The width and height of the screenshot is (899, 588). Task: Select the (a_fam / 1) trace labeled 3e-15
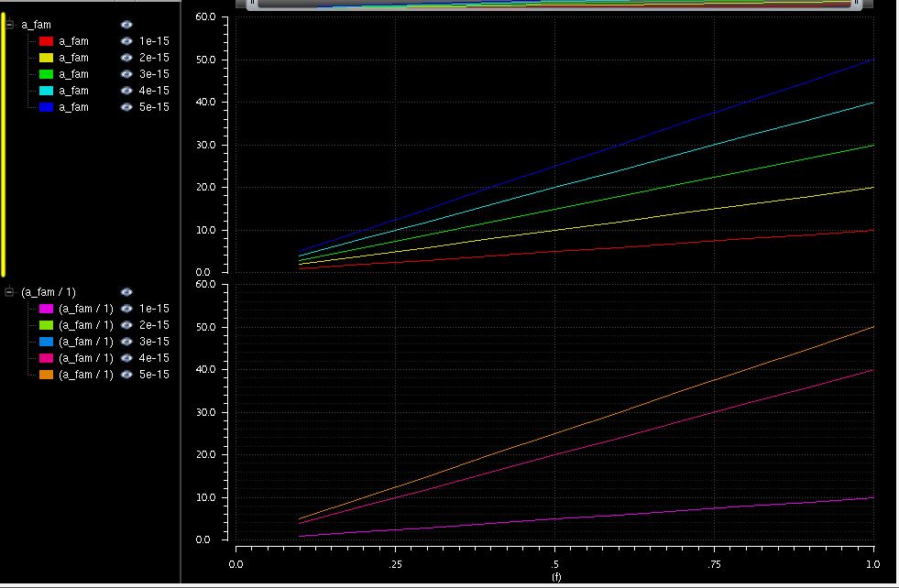[85, 342]
